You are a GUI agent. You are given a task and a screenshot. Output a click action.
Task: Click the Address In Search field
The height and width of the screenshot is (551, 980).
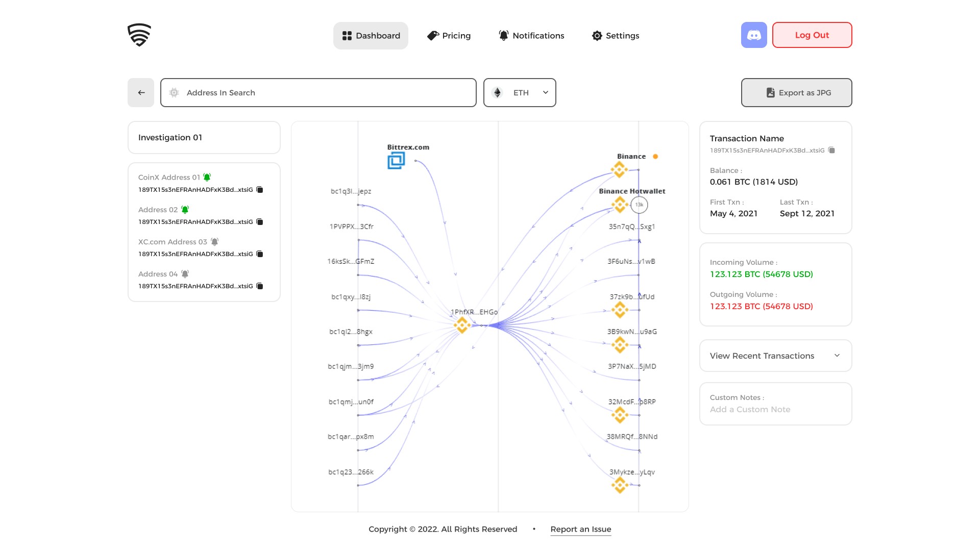coord(318,92)
